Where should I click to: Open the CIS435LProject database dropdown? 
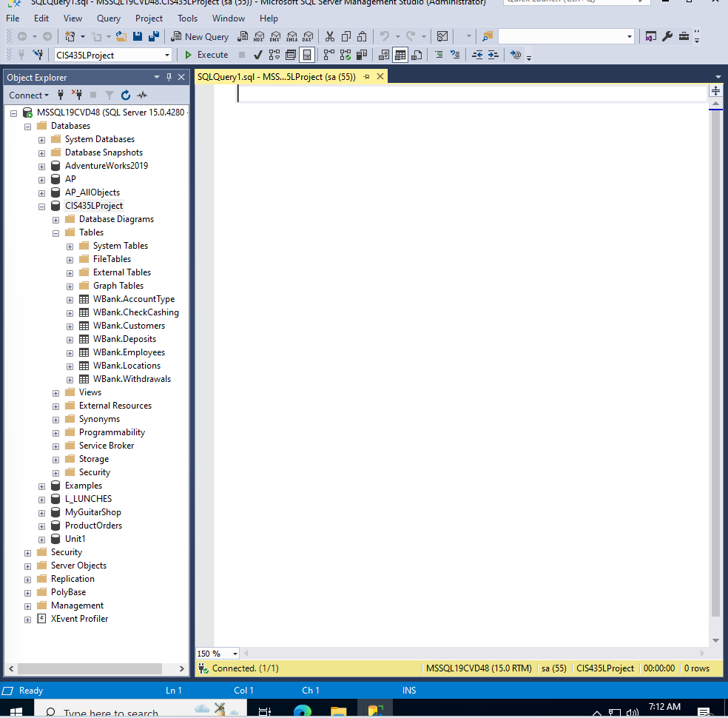(166, 56)
